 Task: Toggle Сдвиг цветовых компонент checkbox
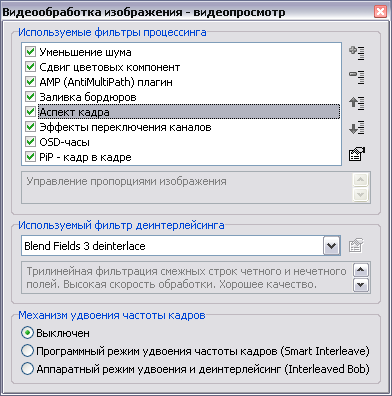click(x=30, y=67)
